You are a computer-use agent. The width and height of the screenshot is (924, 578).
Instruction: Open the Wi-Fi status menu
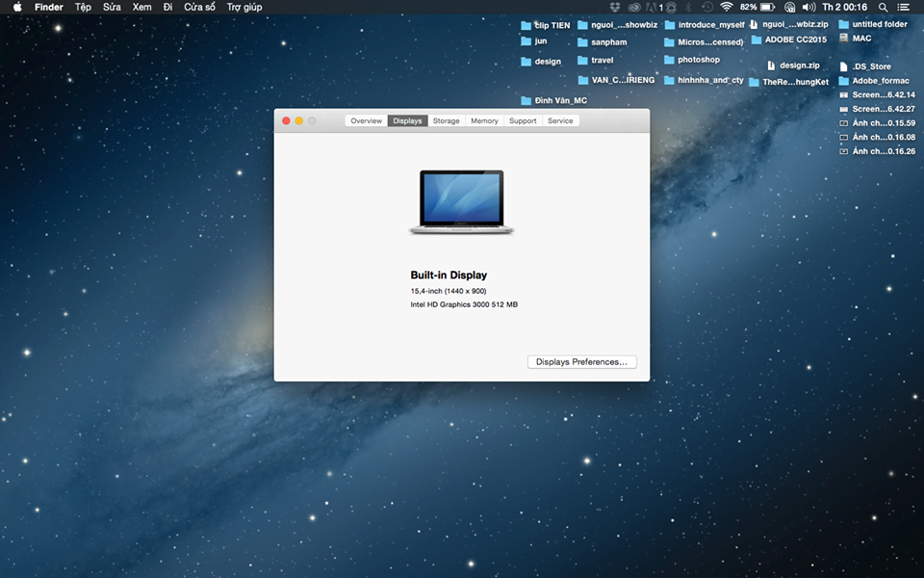pyautogui.click(x=726, y=7)
